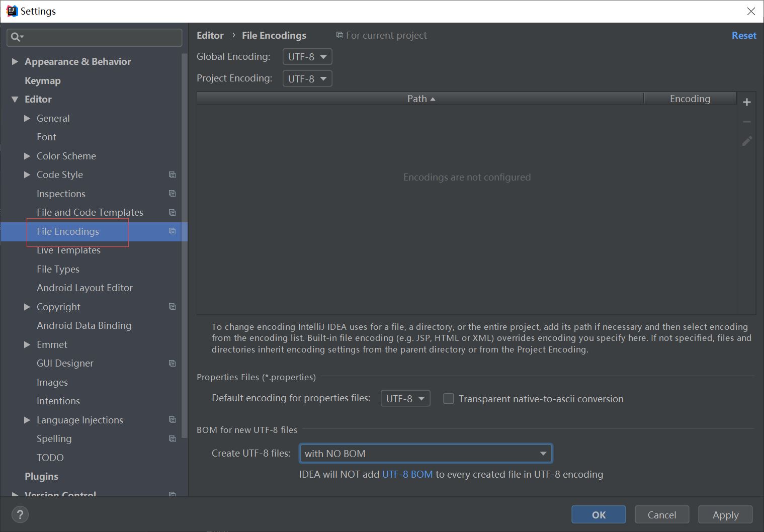Open Android Data Binding settings

point(84,325)
